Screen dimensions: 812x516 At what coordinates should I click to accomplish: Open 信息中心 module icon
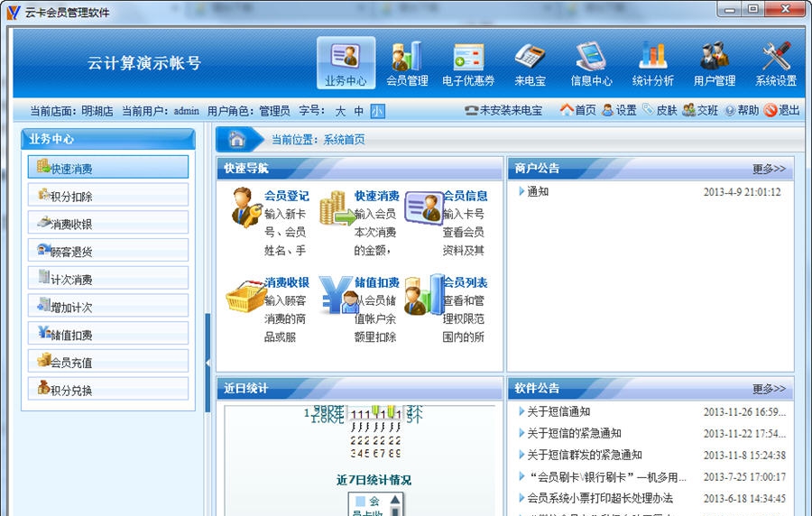[x=591, y=63]
